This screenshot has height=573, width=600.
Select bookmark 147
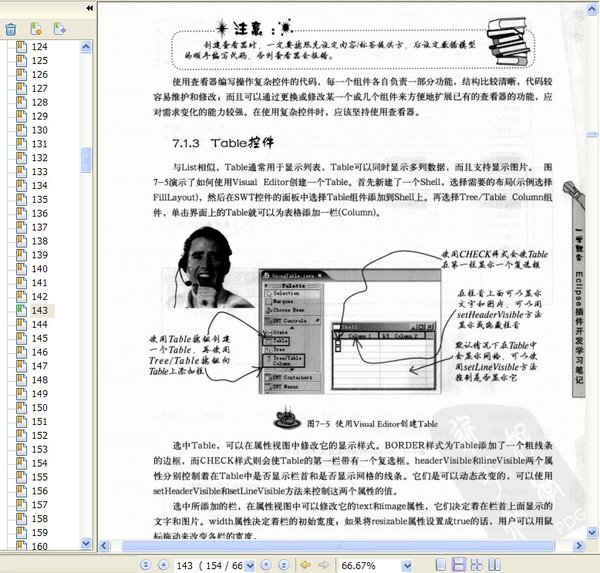[x=39, y=366]
